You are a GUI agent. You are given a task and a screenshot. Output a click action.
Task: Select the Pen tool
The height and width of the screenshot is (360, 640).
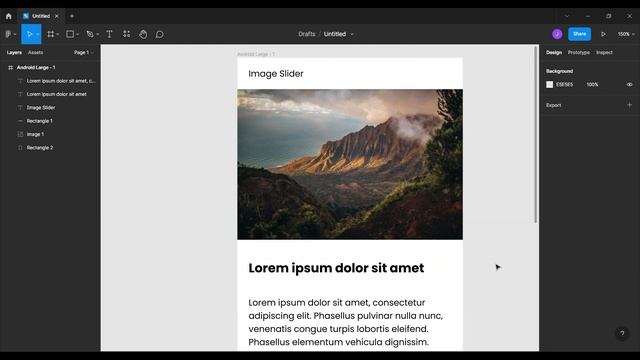point(90,34)
